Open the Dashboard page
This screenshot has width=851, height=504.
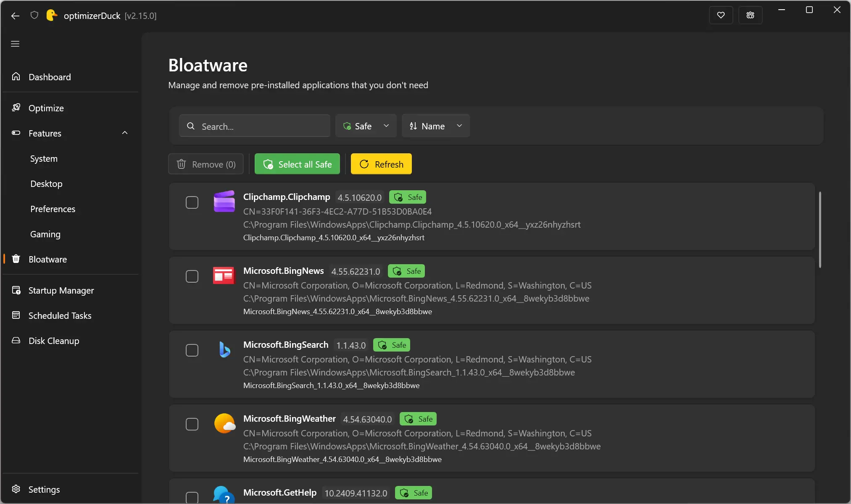click(71, 77)
